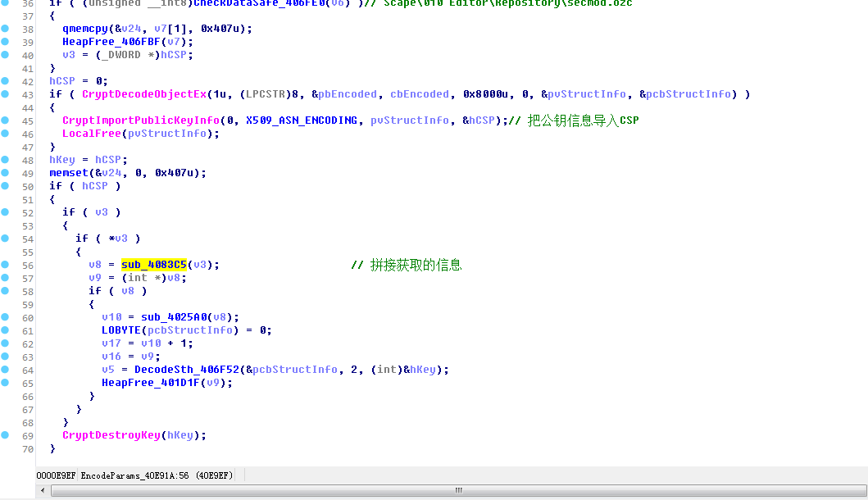Toggle breakpoint dot on line 62

[x=5, y=343]
